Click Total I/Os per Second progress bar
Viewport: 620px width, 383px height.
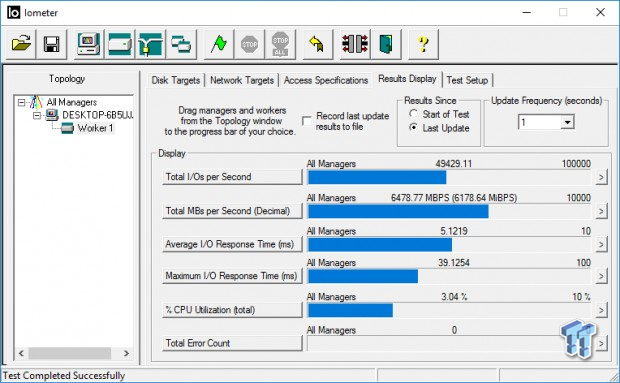(449, 177)
